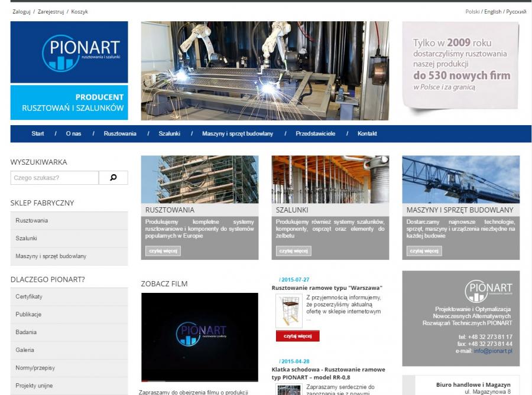This screenshot has width=532, height=395.
Task: Click the MASZYNY I SPRZĘT BUDOWLANY card heading
Action: point(460,210)
